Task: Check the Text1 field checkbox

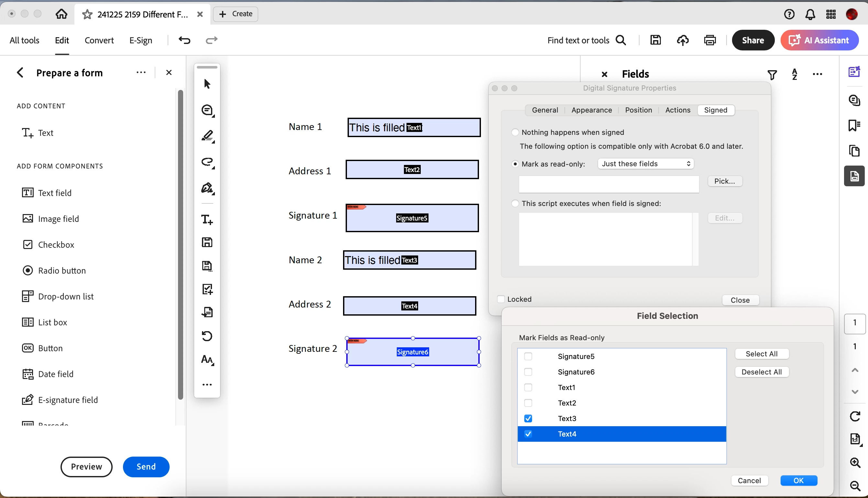Action: (x=528, y=387)
